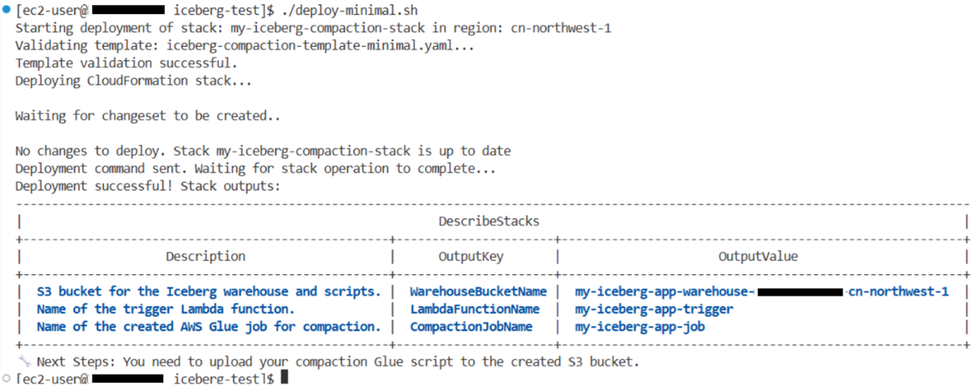This screenshot has height=391, width=980.
Task: Click the CompactionJobName output key
Action: [x=471, y=327]
